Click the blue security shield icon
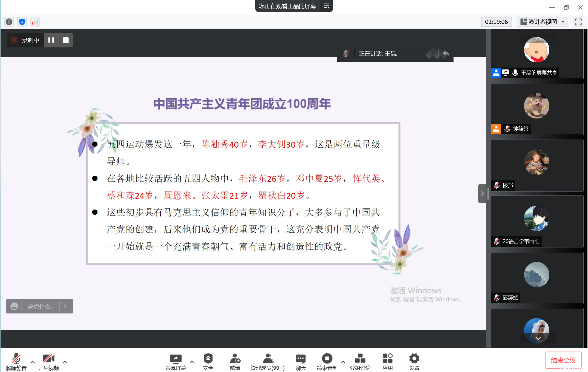Image resolution: width=588 pixels, height=372 pixels. tap(22, 22)
